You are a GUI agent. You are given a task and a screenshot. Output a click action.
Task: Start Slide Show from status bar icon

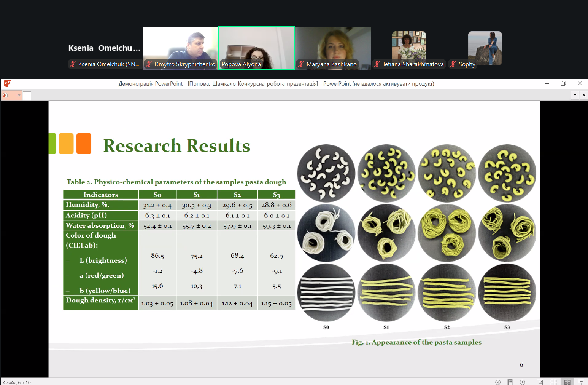coord(581,382)
